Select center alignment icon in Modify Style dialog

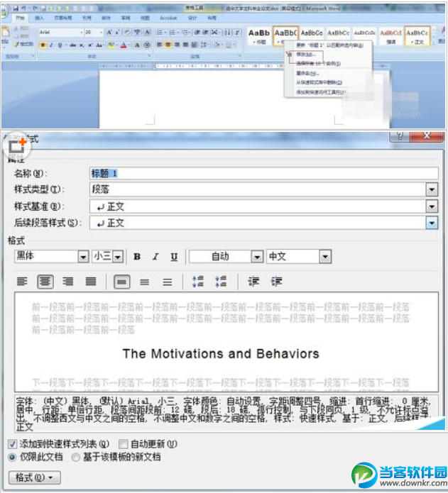point(45,281)
